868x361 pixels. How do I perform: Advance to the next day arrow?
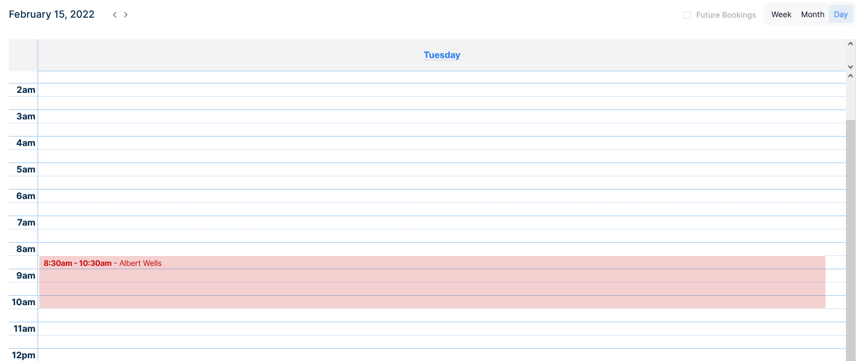pos(126,15)
